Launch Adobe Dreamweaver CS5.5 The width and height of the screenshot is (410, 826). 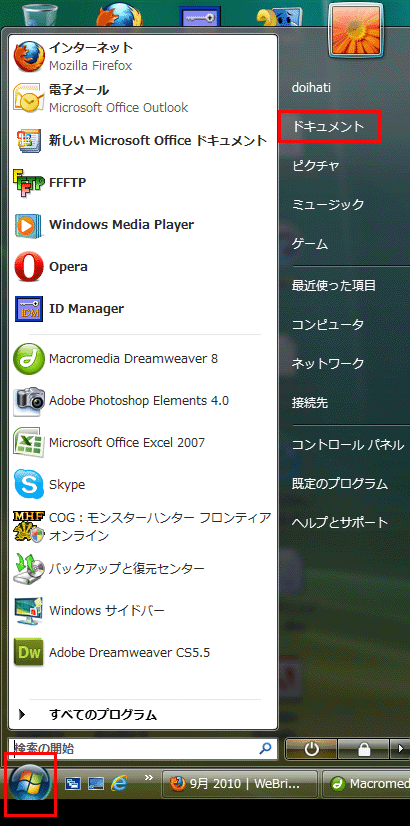pos(142,653)
